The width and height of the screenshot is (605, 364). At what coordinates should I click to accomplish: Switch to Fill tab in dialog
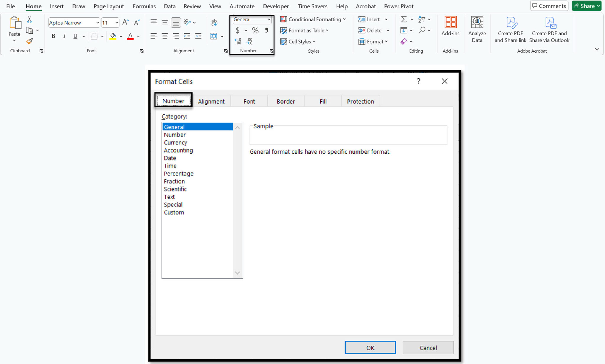coord(323,101)
